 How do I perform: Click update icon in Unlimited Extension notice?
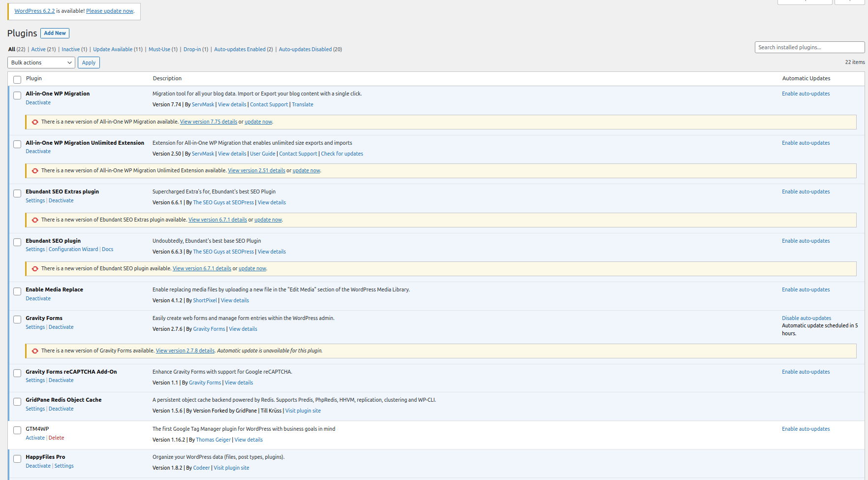tap(35, 171)
